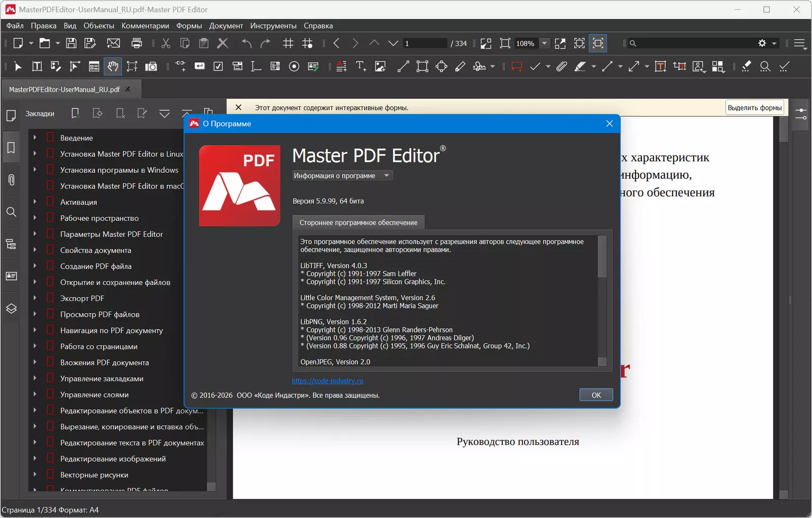
Task: Click the Cut scissors icon
Action: click(x=166, y=43)
